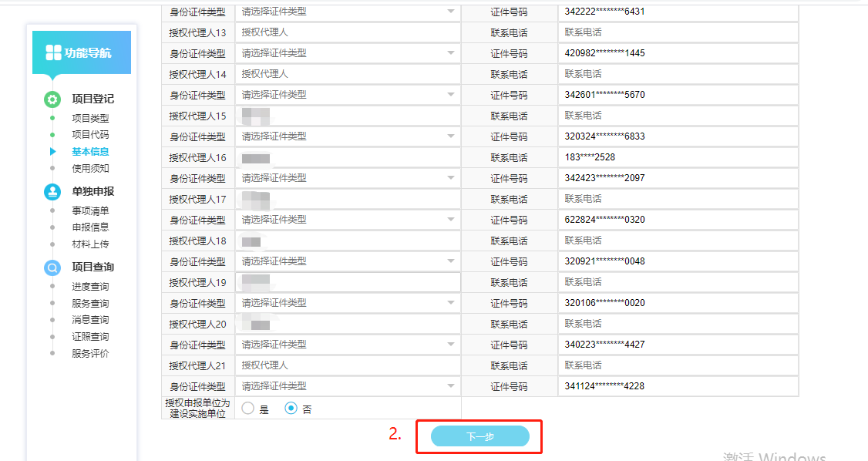
Task: Open 身份证件类型 dropdown under 授权代理人21
Action: 347,386
